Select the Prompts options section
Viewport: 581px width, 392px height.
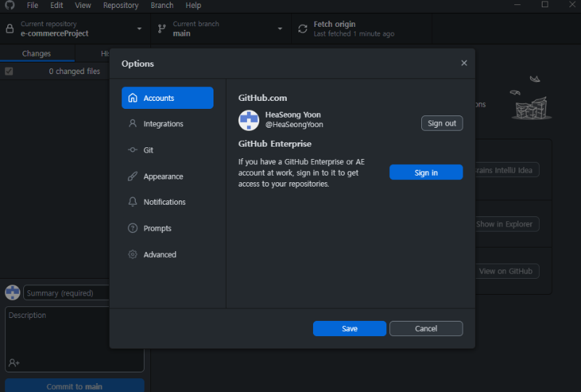(168, 228)
